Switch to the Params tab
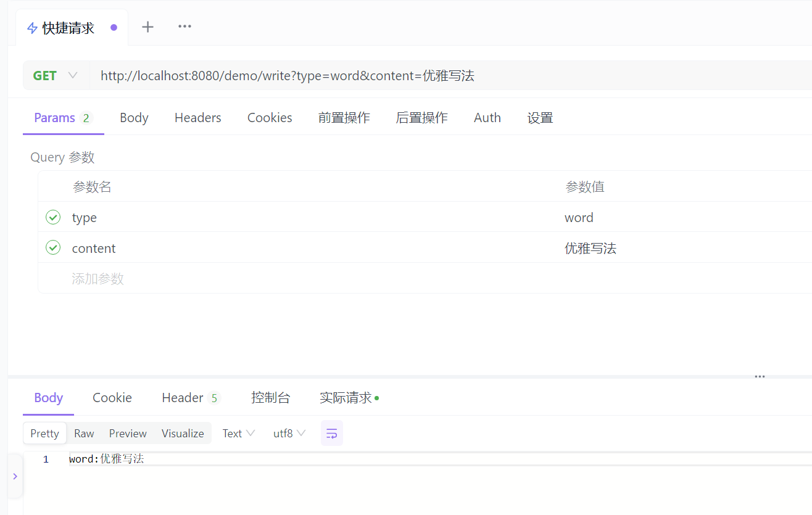This screenshot has width=812, height=515. [x=63, y=118]
